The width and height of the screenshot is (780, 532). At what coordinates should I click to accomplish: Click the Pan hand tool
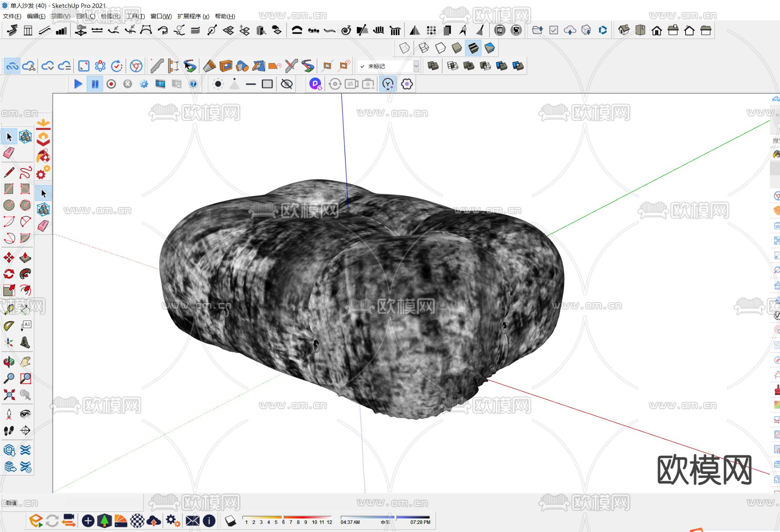25,362
